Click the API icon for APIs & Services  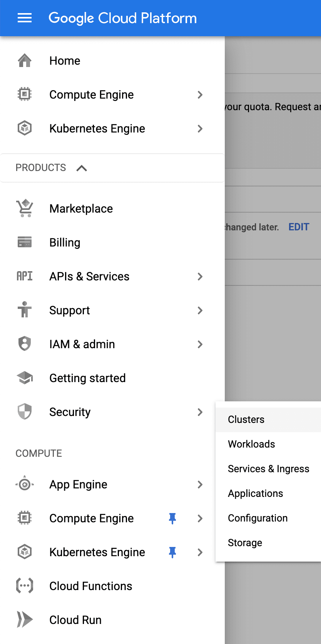click(25, 276)
